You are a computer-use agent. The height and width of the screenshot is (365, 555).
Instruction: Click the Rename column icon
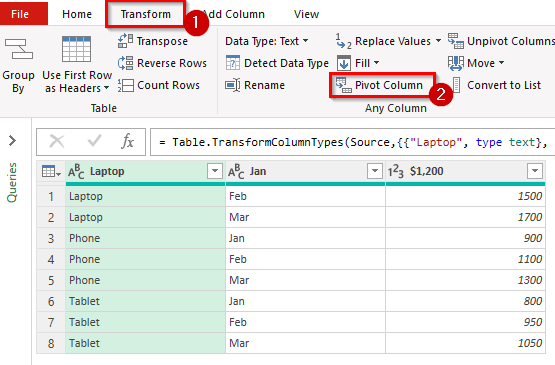click(233, 85)
